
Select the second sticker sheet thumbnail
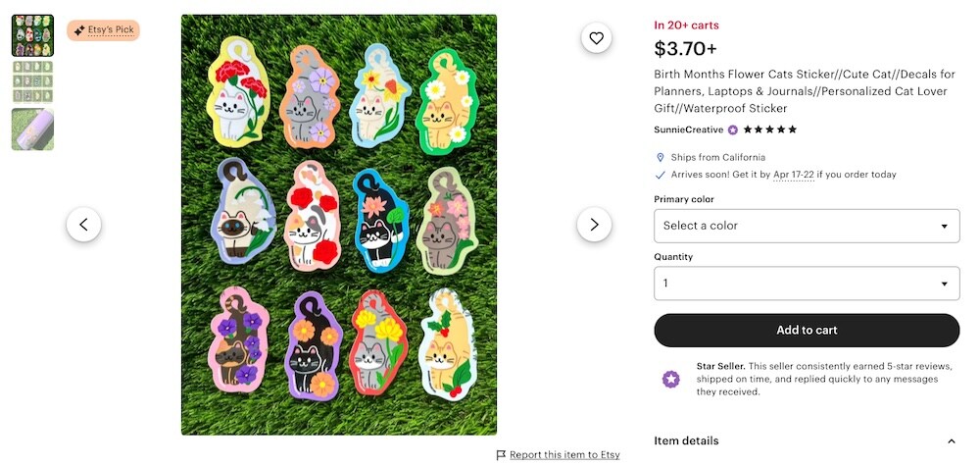(x=32, y=82)
